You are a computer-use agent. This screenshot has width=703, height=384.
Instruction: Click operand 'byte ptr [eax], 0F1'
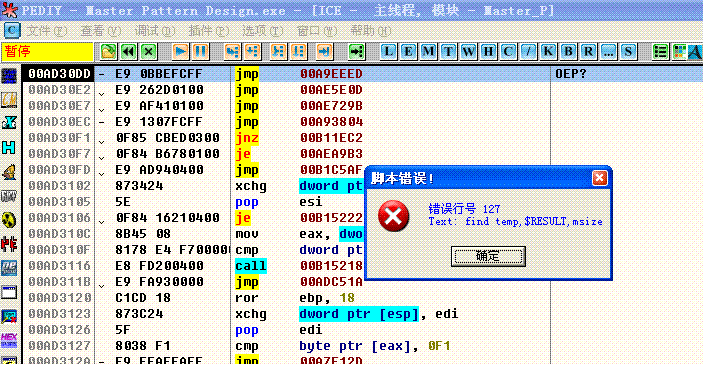[374, 346]
